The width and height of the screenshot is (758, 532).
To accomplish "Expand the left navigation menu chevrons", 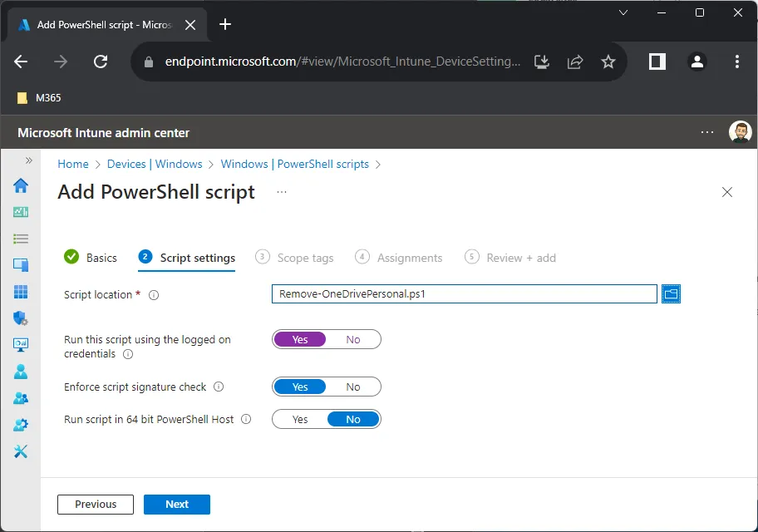I will [29, 160].
